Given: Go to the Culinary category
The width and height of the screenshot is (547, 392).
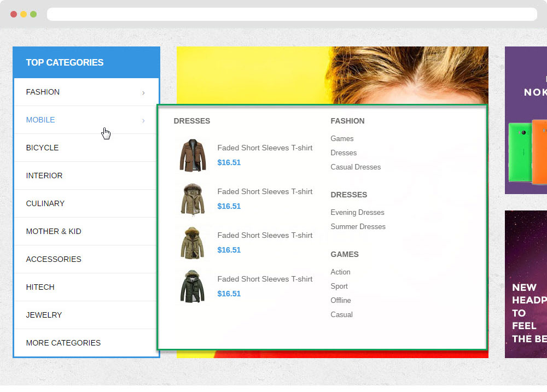Looking at the screenshot, I should click(45, 203).
